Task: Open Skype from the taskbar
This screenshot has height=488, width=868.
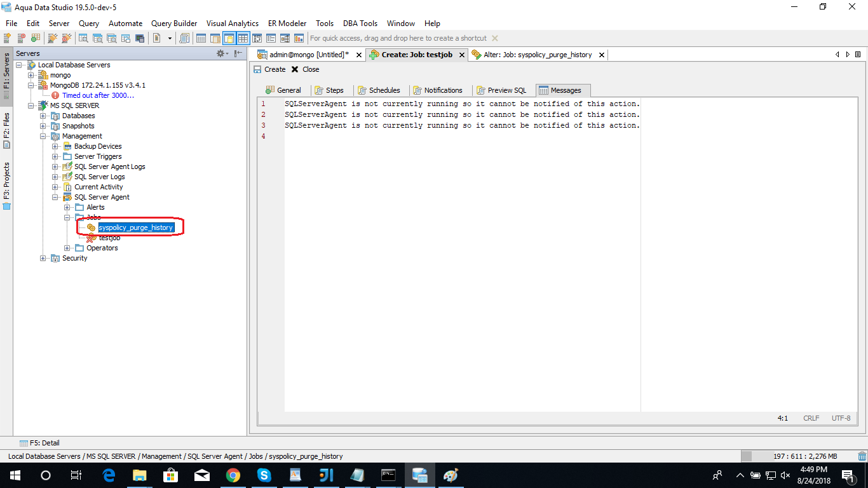Action: (x=264, y=475)
